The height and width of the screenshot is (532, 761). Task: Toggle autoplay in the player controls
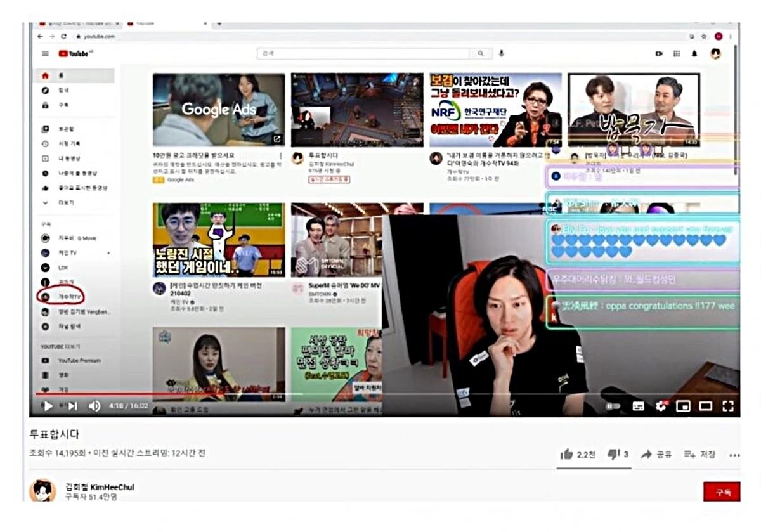click(611, 406)
